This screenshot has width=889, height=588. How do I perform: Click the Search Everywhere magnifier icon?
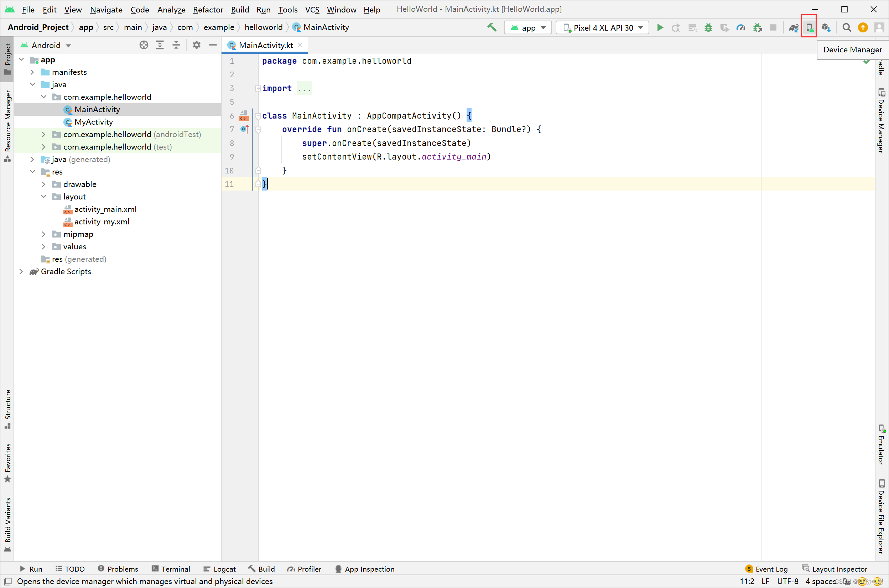pyautogui.click(x=846, y=27)
